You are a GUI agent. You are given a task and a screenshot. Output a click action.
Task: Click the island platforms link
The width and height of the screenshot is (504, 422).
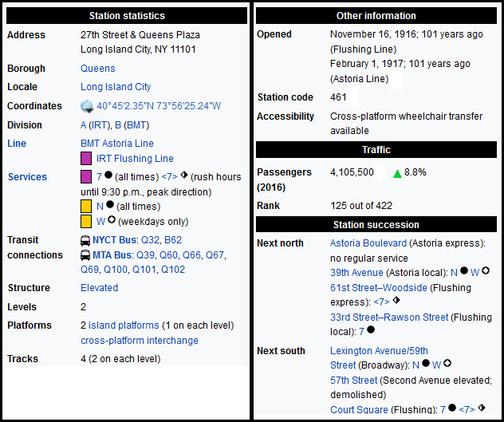(124, 325)
